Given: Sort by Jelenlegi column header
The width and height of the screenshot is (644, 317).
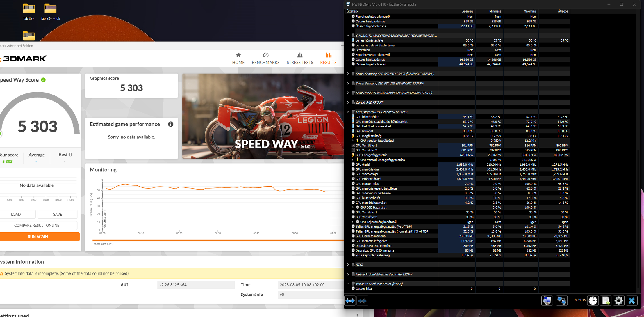Looking at the screenshot, I should coord(456,11).
